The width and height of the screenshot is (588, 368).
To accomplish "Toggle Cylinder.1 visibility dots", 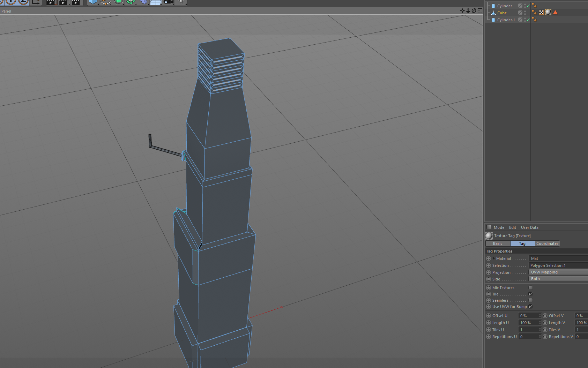I will point(525,20).
